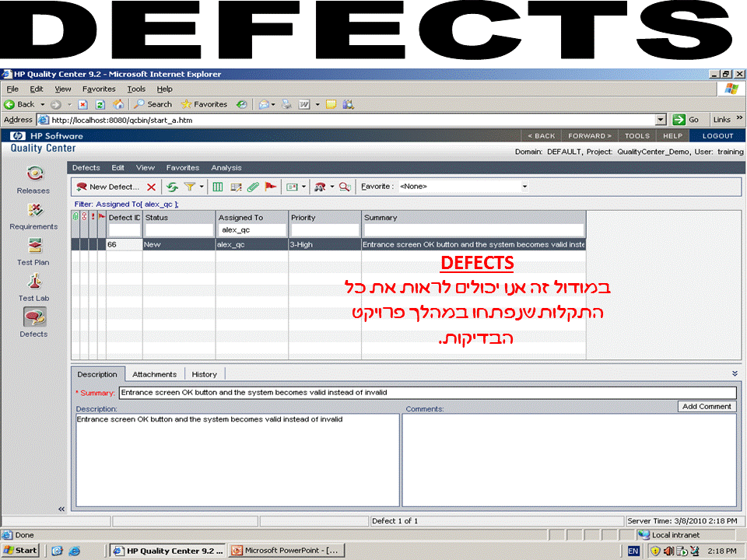Click the send by e-mail icon

(292, 187)
